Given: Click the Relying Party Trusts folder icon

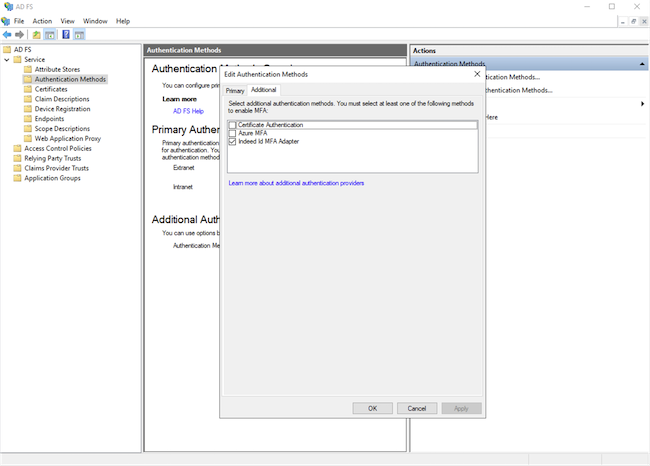Looking at the screenshot, I should tap(17, 158).
